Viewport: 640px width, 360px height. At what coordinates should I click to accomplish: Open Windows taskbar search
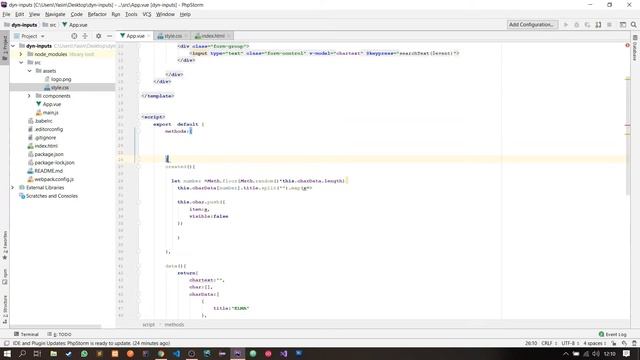(x=22, y=353)
